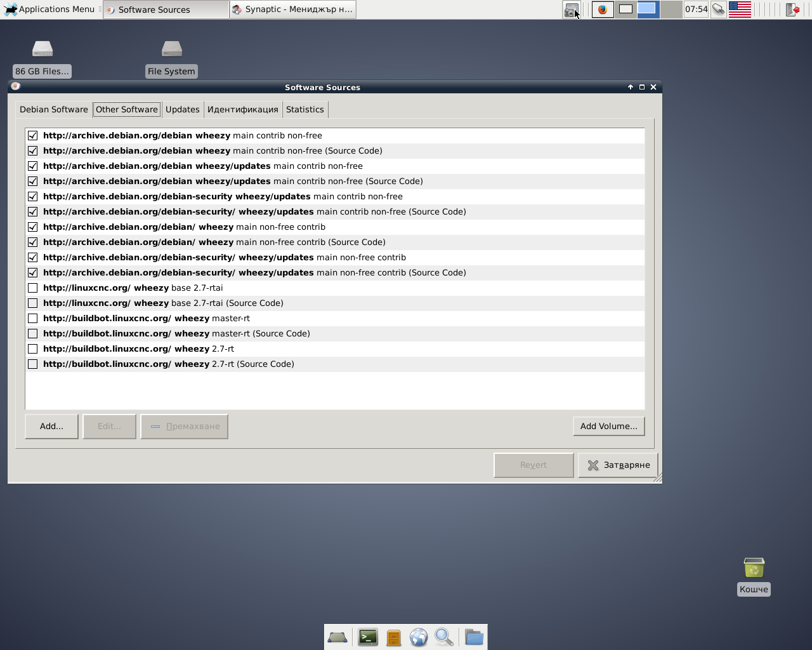Tick buildbot.linuxcnc.org 2.7-rt (Source Code) checkbox

[33, 364]
